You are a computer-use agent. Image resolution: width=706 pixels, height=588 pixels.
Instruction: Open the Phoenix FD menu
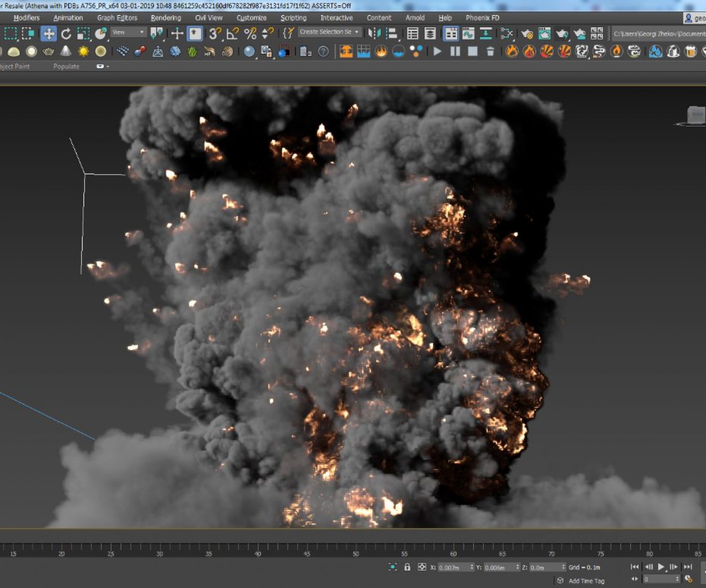click(x=482, y=18)
